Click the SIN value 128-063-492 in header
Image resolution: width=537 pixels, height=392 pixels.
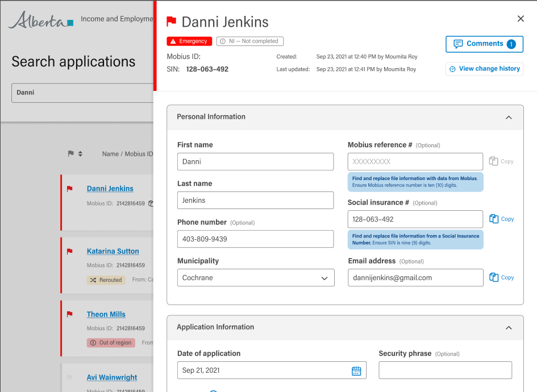(x=207, y=69)
